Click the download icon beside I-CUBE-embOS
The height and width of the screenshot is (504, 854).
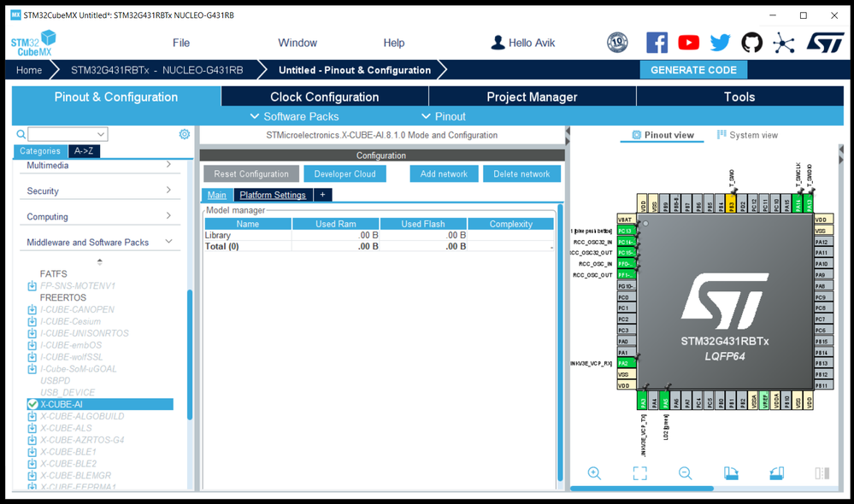click(32, 345)
